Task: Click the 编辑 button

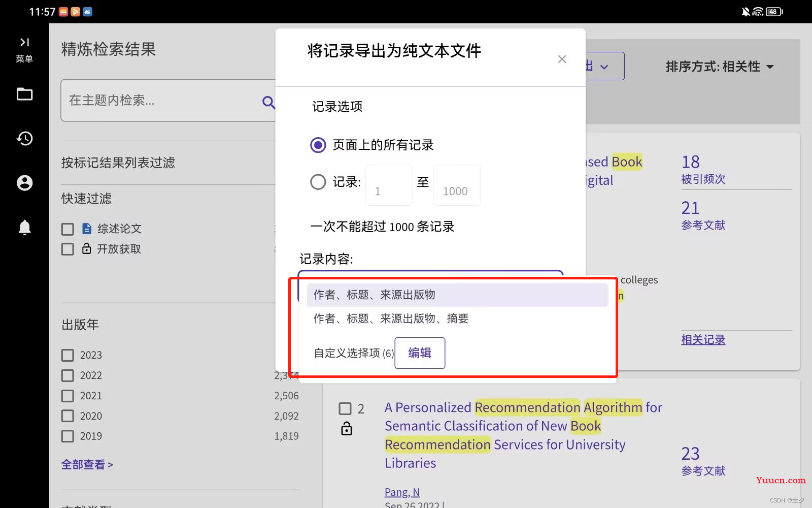Action: (420, 353)
